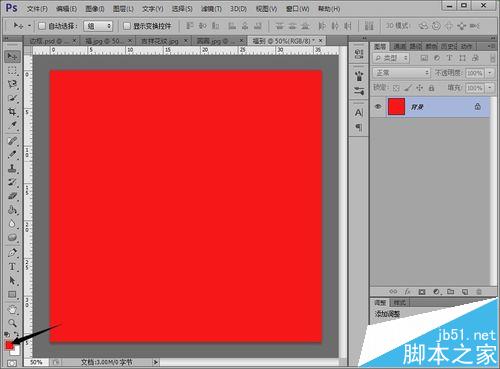
Task: Select the Eraser tool
Action: [x=12, y=196]
